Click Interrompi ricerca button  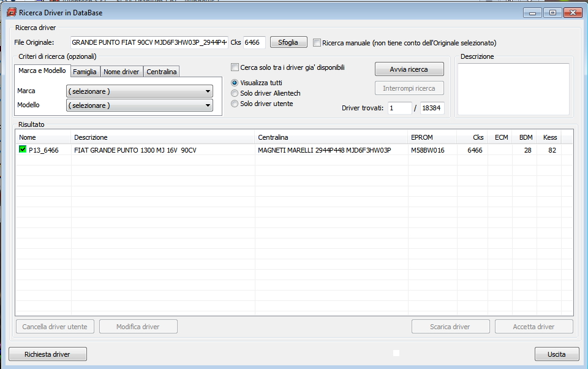pyautogui.click(x=409, y=88)
